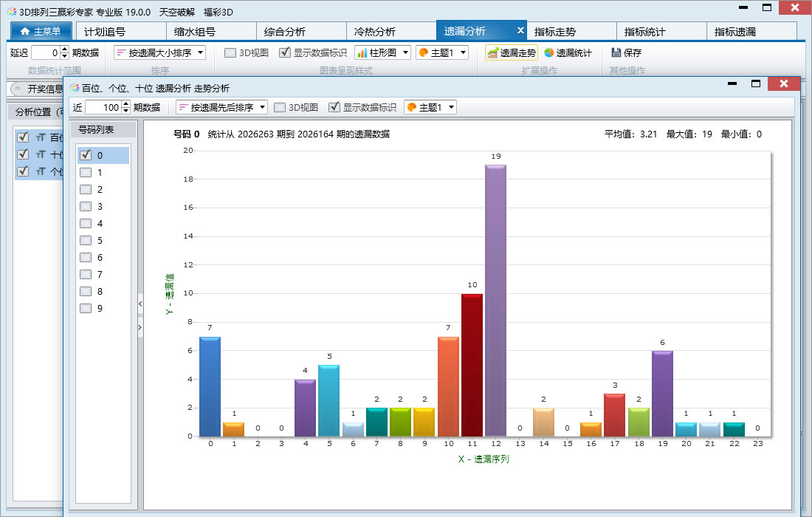Viewport: 812px width, 517px height.
Task: Click the 保存 floppy disk icon
Action: [616, 53]
